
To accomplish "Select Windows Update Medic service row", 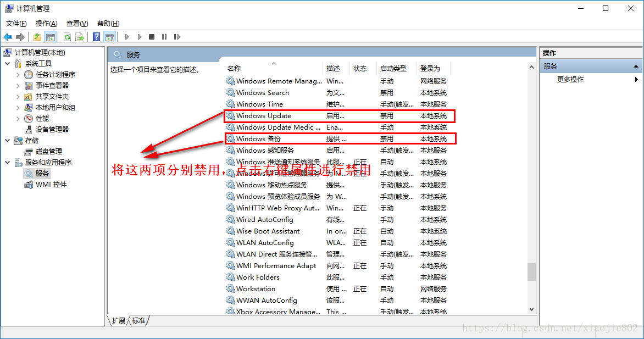I will (x=337, y=127).
